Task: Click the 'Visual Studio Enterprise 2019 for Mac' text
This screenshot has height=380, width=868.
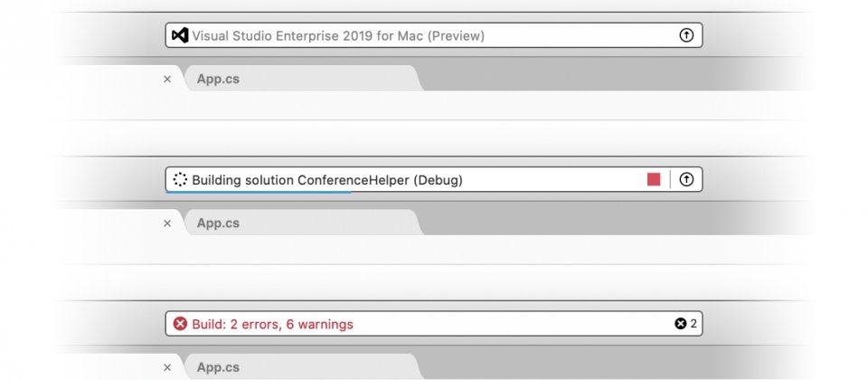Action: coord(338,35)
